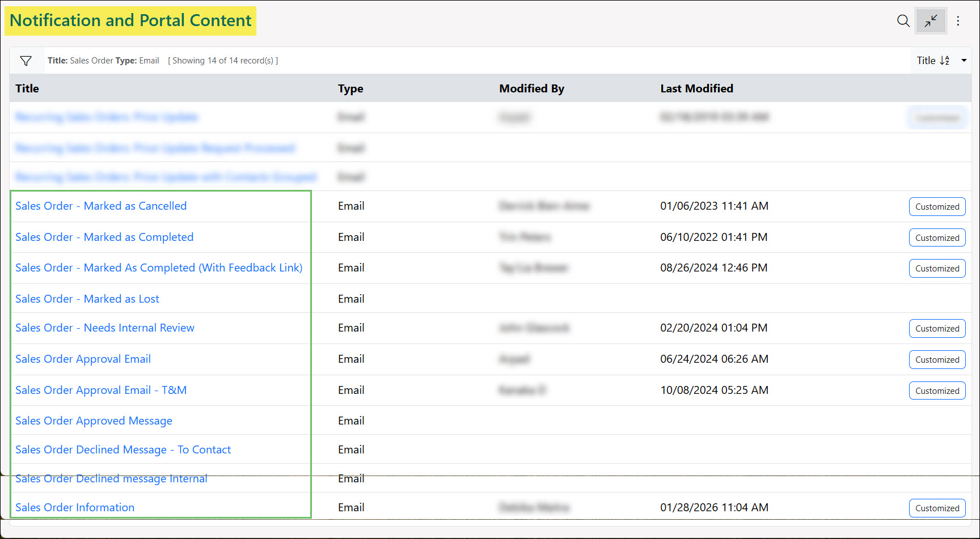Click Customized button dated 08/26/2024
Screen dimensions: 980x539
click(937, 269)
